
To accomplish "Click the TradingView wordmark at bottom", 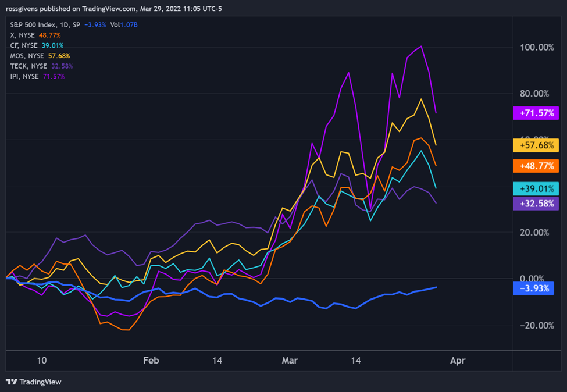I will (40, 382).
